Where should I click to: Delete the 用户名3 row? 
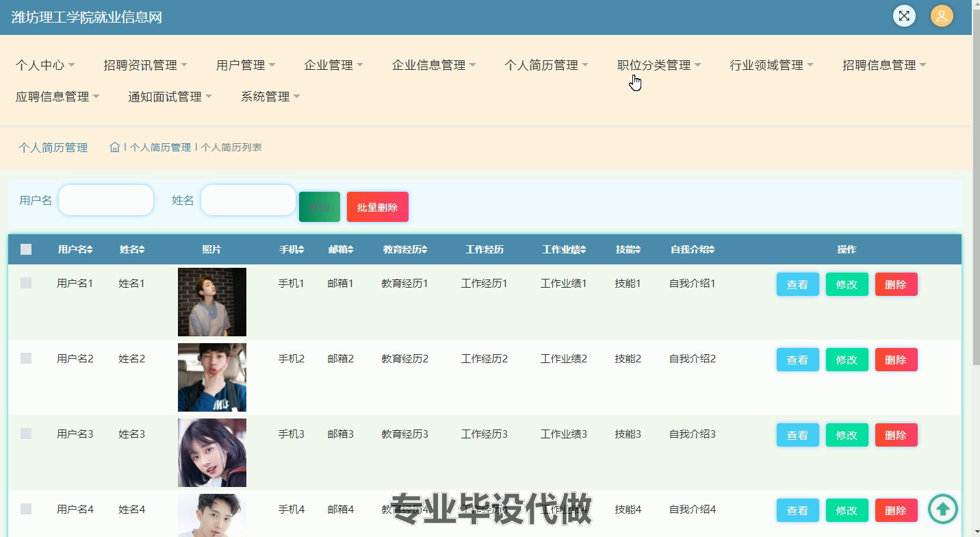tap(896, 435)
